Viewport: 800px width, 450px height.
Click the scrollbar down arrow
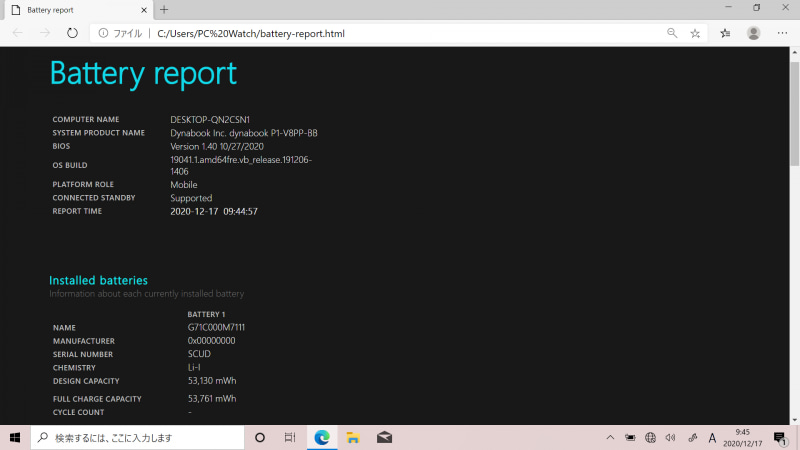(794, 420)
